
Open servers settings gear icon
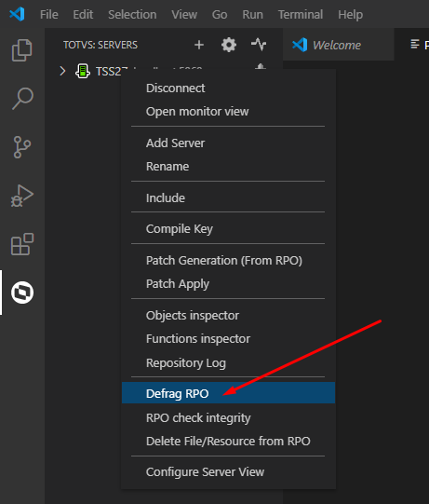(229, 45)
